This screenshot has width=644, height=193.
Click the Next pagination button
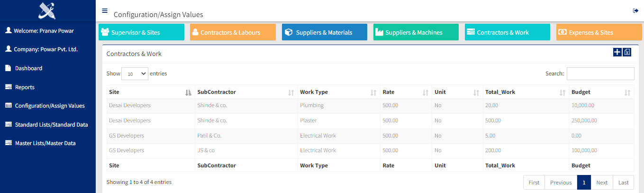[602, 183]
